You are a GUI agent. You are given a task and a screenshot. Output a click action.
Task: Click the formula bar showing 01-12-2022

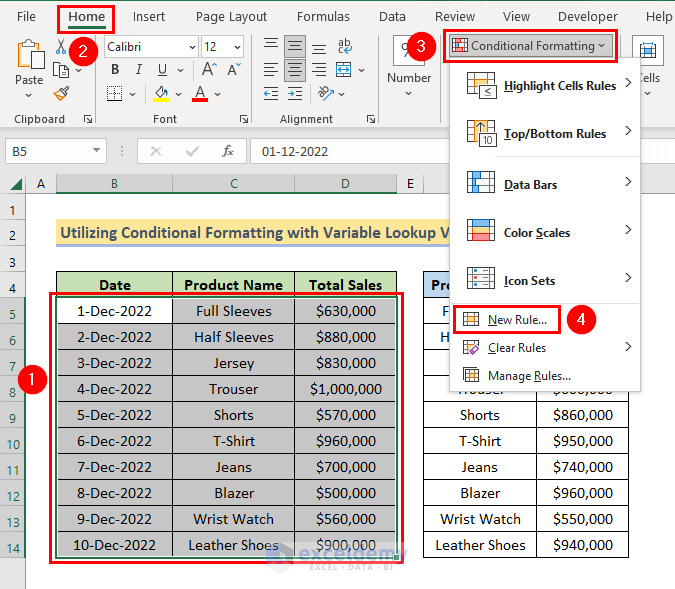349,151
